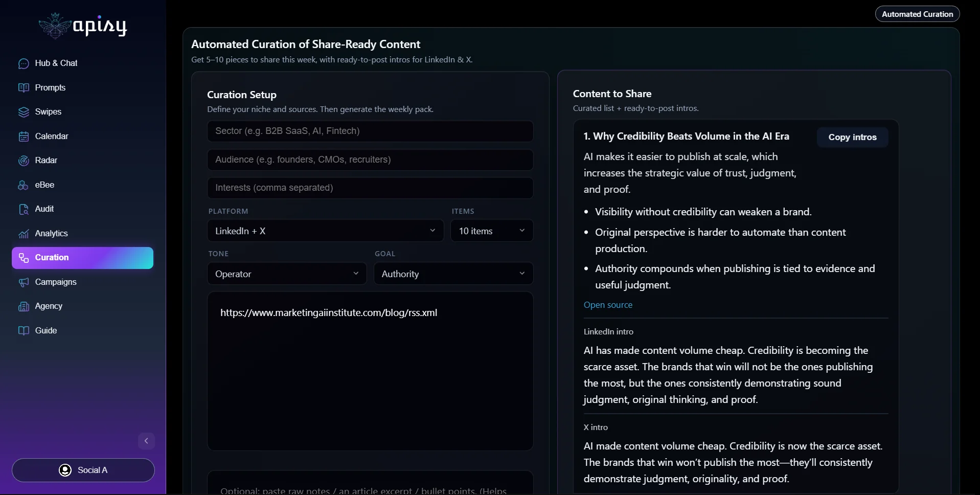980x495 pixels.
Task: Click 'Authority compounds when publishing' bullet point
Action: [x=735, y=277]
